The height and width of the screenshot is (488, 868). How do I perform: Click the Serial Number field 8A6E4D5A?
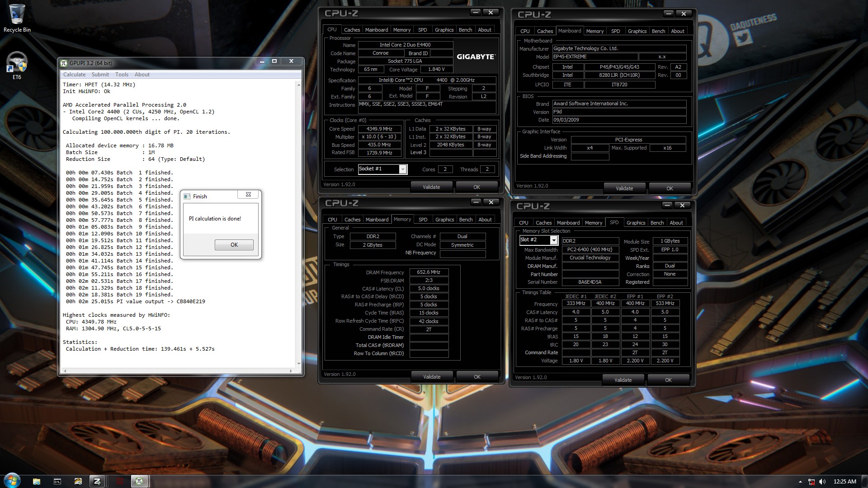(590, 282)
